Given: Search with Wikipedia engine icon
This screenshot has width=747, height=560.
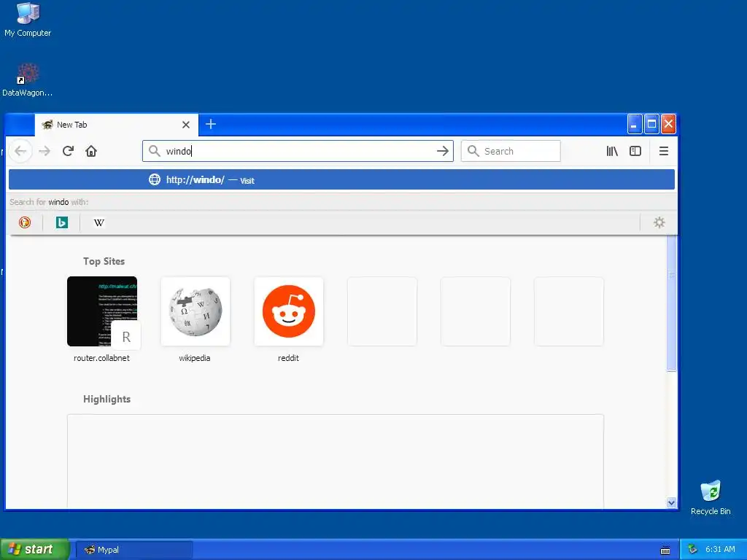Looking at the screenshot, I should click(99, 222).
